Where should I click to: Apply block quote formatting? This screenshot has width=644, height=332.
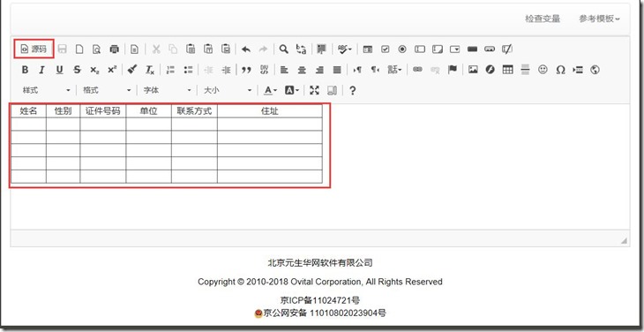pyautogui.click(x=246, y=71)
